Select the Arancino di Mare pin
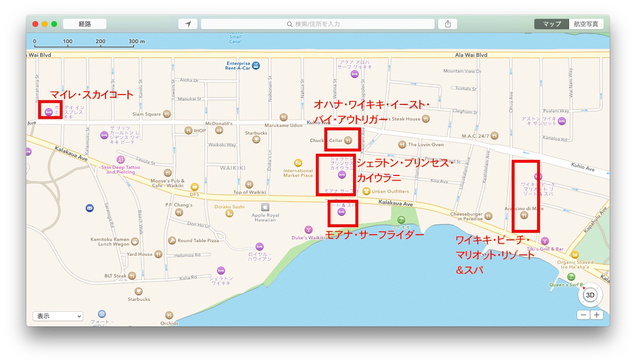Image resolution: width=636 pixels, height=364 pixels. coord(524,215)
